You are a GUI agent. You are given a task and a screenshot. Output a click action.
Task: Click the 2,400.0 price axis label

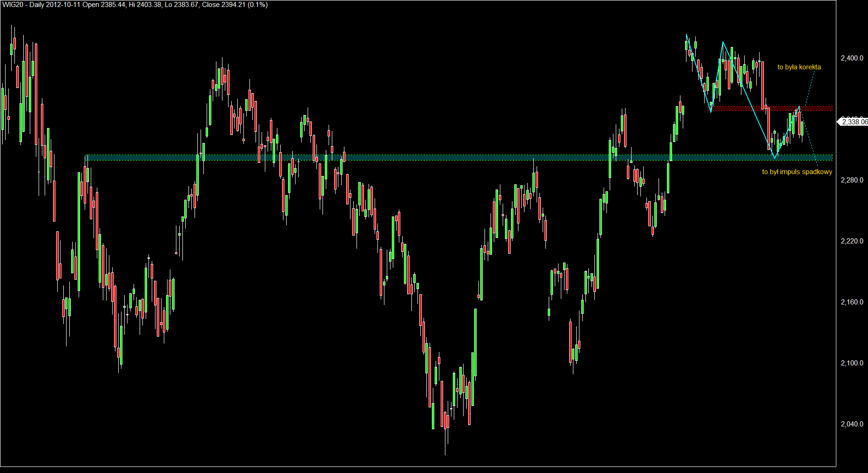pyautogui.click(x=852, y=58)
